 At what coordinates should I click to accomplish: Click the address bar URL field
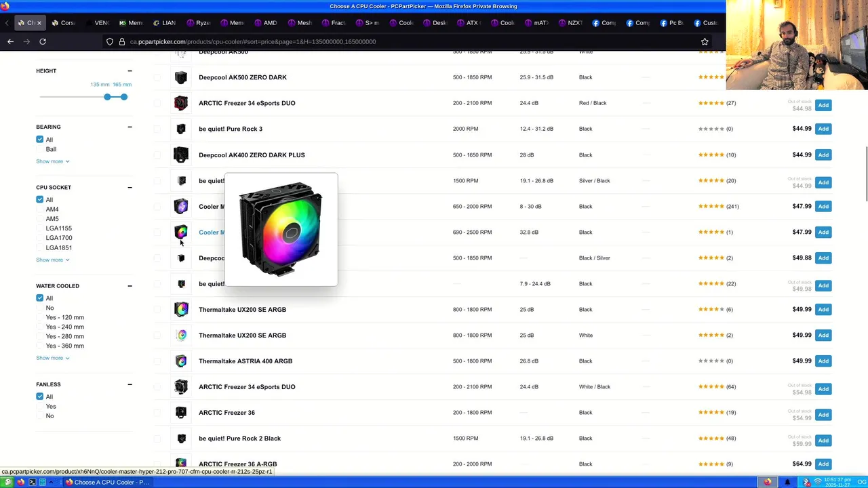click(407, 41)
